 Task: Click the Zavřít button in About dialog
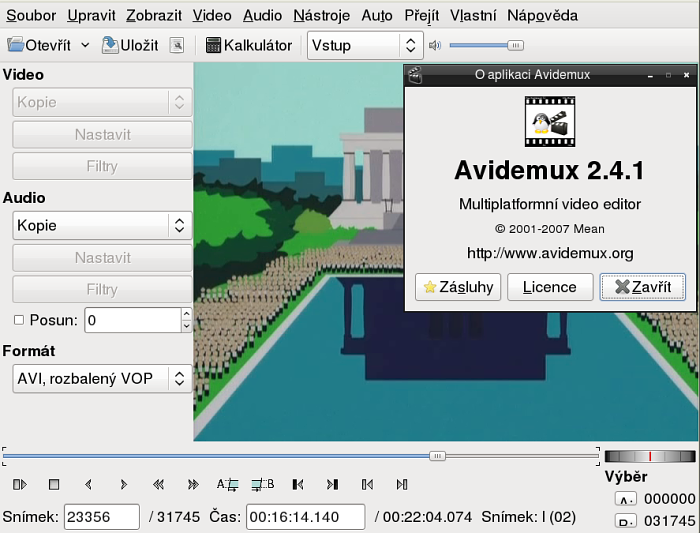tap(642, 287)
